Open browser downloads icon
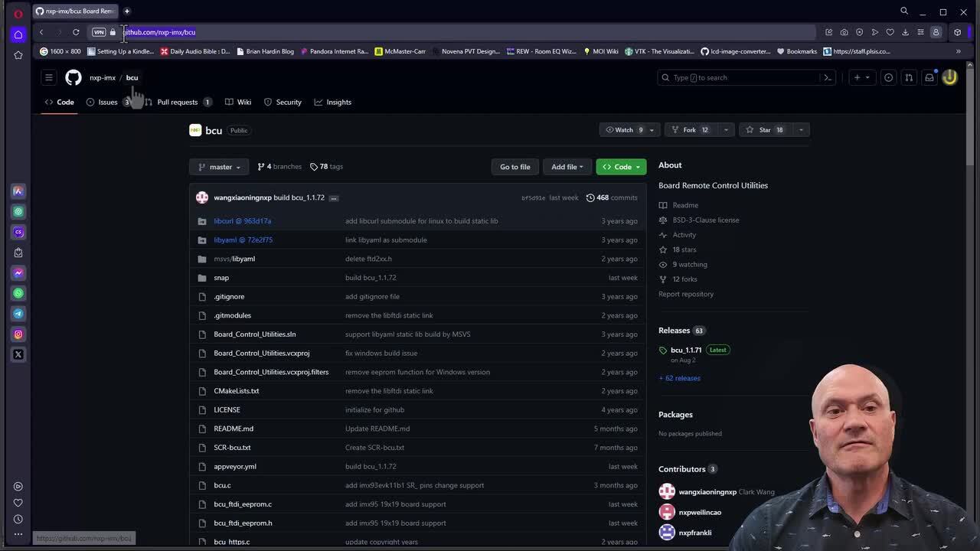The height and width of the screenshot is (551, 980). 905,32
